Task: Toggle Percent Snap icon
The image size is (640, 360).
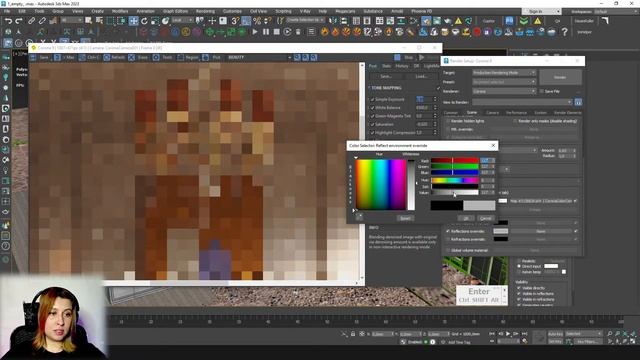Action: point(257,20)
